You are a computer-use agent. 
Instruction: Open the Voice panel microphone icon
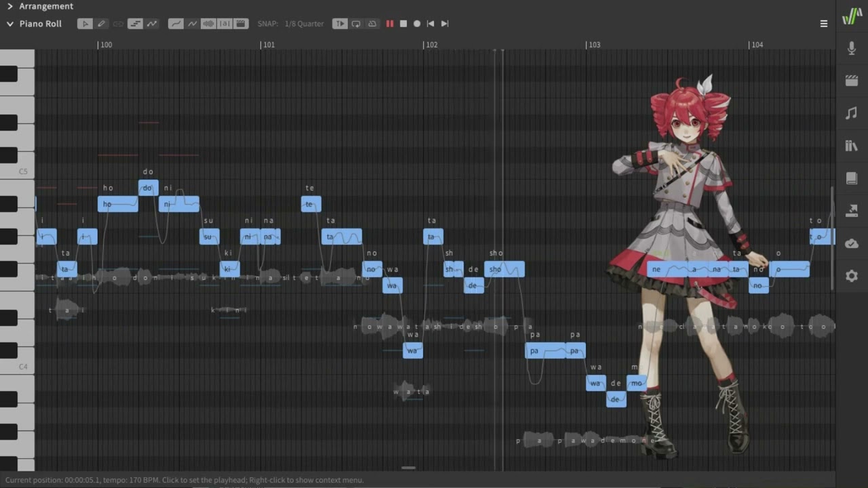click(x=852, y=48)
